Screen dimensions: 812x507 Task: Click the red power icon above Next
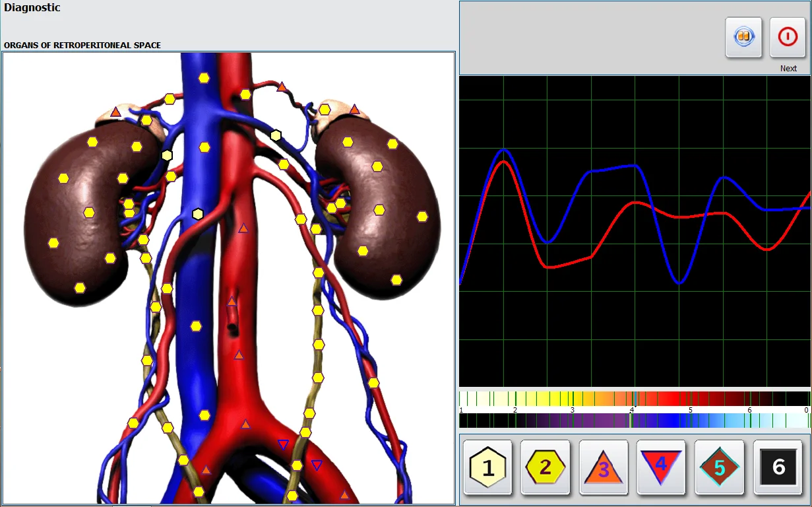(788, 37)
